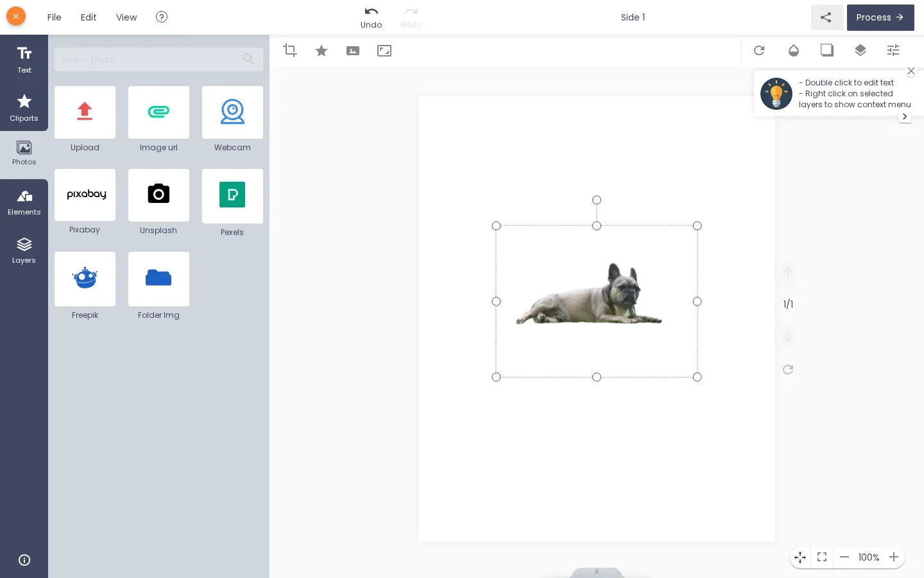Click the replace image icon in toolbar
This screenshot has width=924, height=578.
[353, 51]
